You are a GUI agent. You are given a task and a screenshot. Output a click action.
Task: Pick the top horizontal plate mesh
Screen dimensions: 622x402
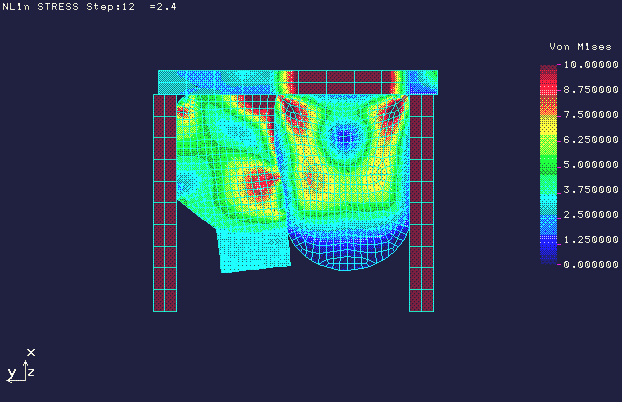click(x=297, y=81)
